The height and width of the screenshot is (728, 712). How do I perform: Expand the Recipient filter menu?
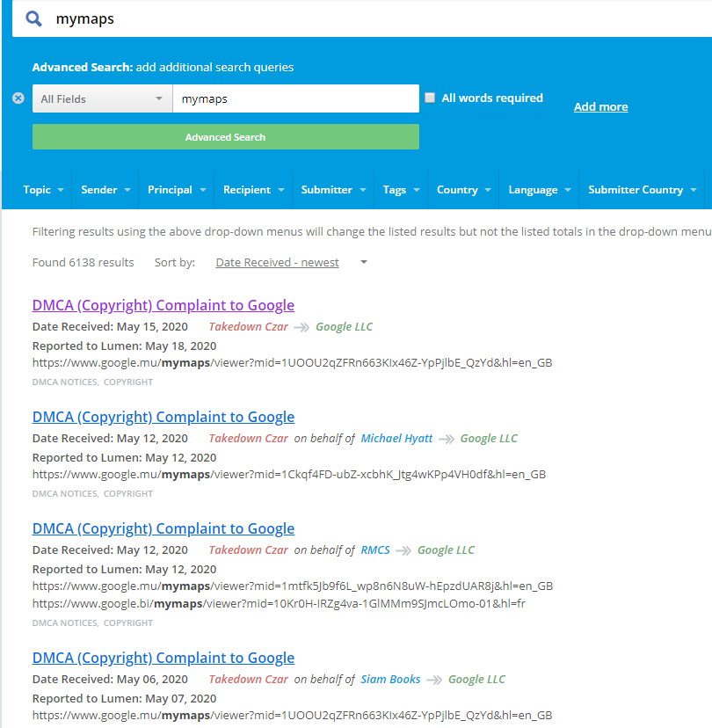tap(253, 190)
